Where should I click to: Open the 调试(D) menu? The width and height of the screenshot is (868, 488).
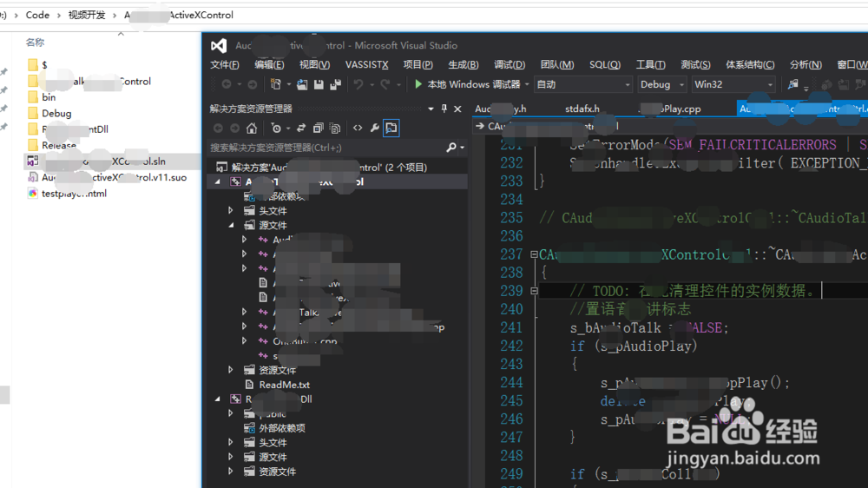(x=510, y=65)
